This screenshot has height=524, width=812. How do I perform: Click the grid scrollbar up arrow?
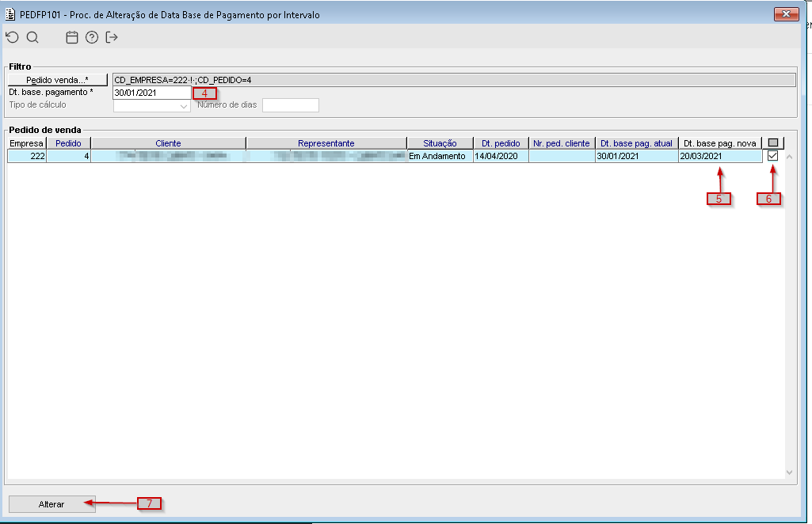(789, 156)
